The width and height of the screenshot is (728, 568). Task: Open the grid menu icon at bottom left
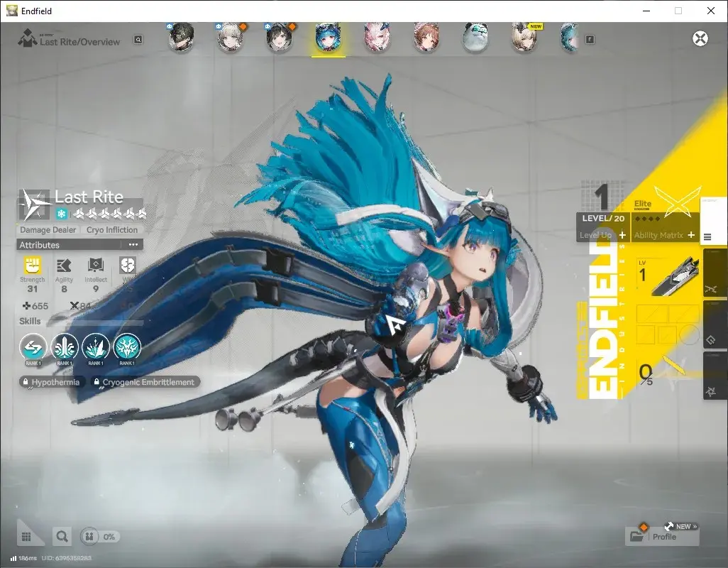26,537
